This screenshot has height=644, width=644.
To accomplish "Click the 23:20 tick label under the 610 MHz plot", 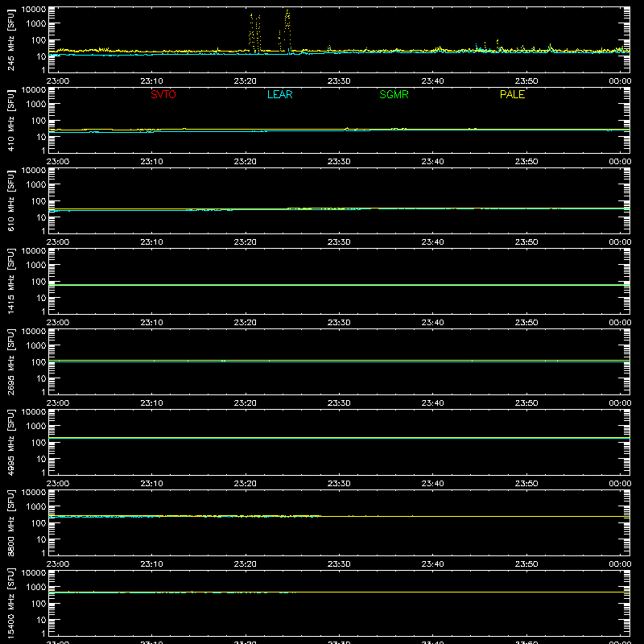I will click(x=246, y=242).
